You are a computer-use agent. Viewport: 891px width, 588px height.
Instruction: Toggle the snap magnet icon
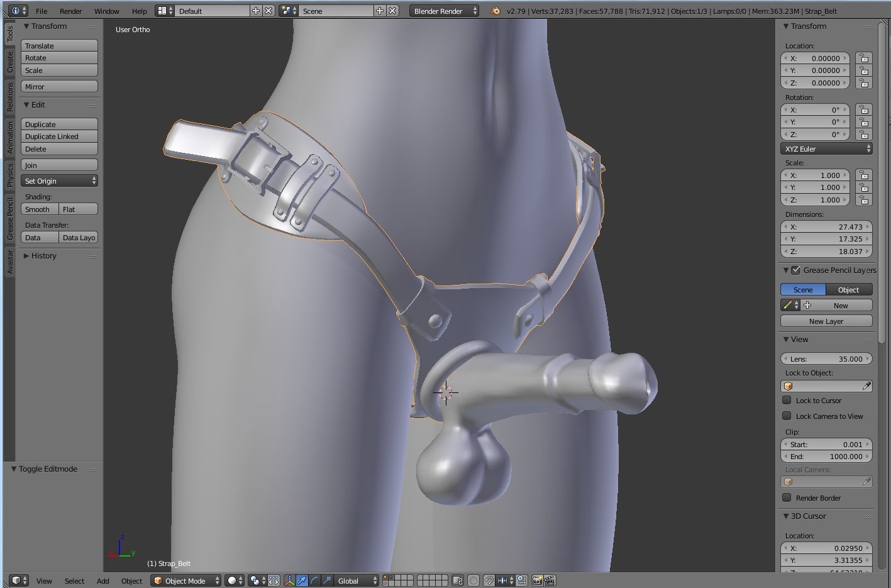(489, 580)
